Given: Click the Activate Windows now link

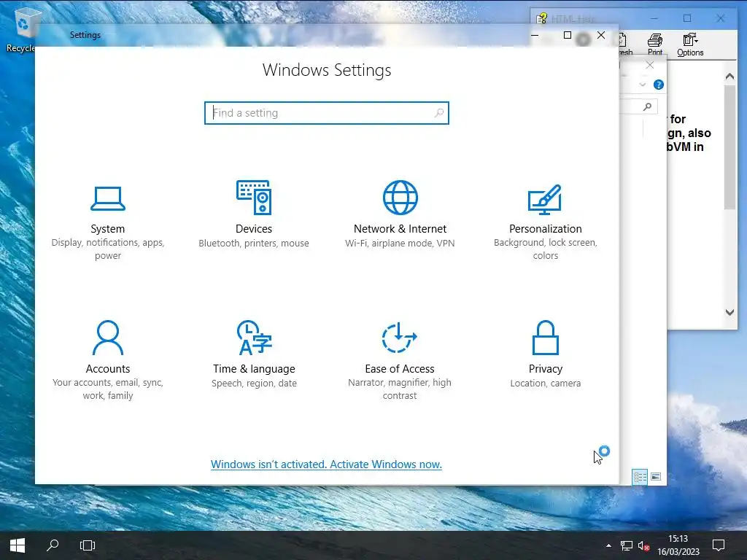Looking at the screenshot, I should point(326,464).
